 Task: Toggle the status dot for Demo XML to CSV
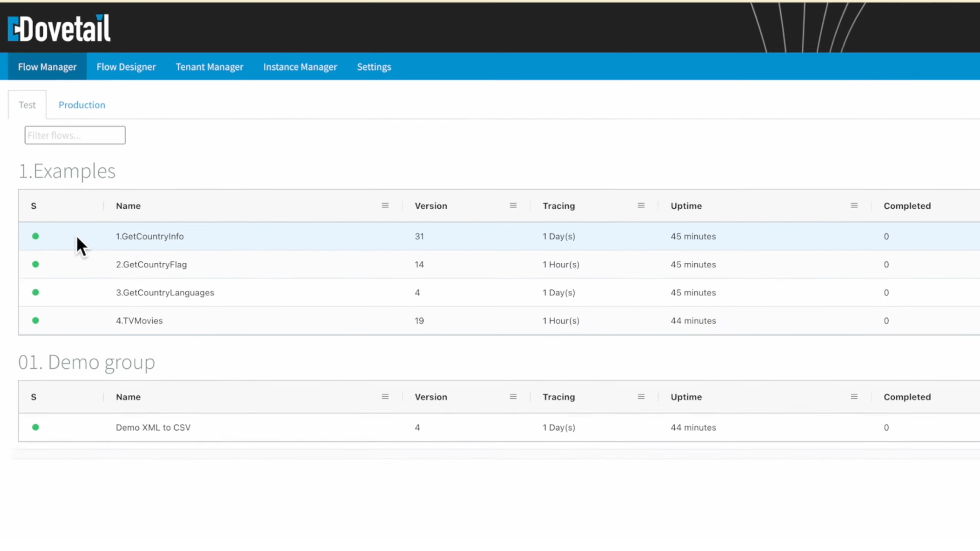point(35,428)
